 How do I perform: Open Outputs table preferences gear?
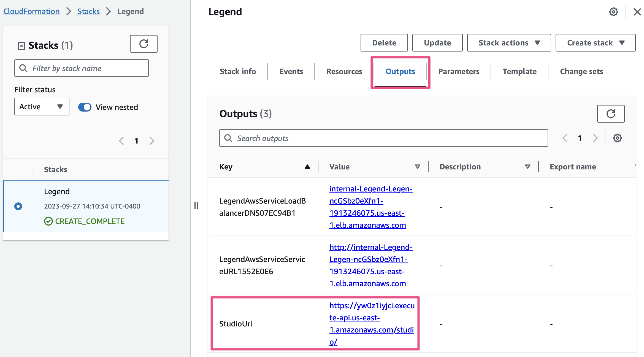(617, 138)
